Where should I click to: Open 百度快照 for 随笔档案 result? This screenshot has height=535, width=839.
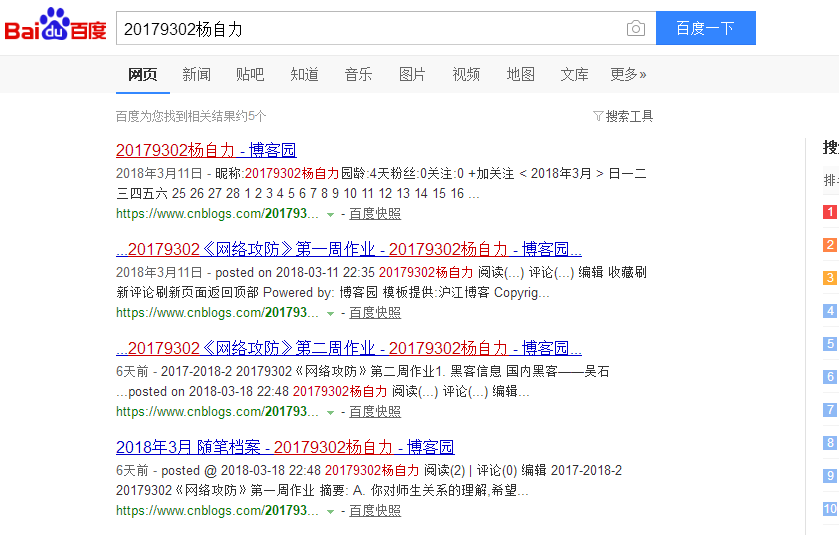[x=375, y=511]
